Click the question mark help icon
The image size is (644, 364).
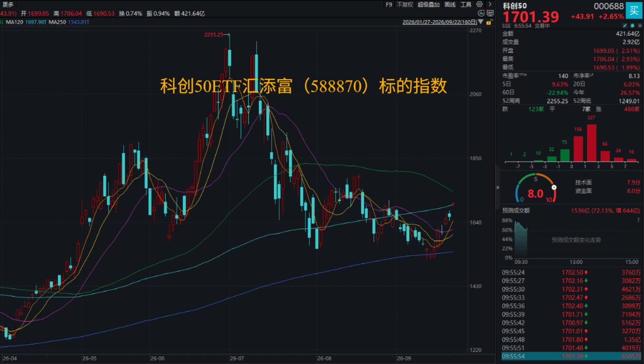(x=639, y=220)
